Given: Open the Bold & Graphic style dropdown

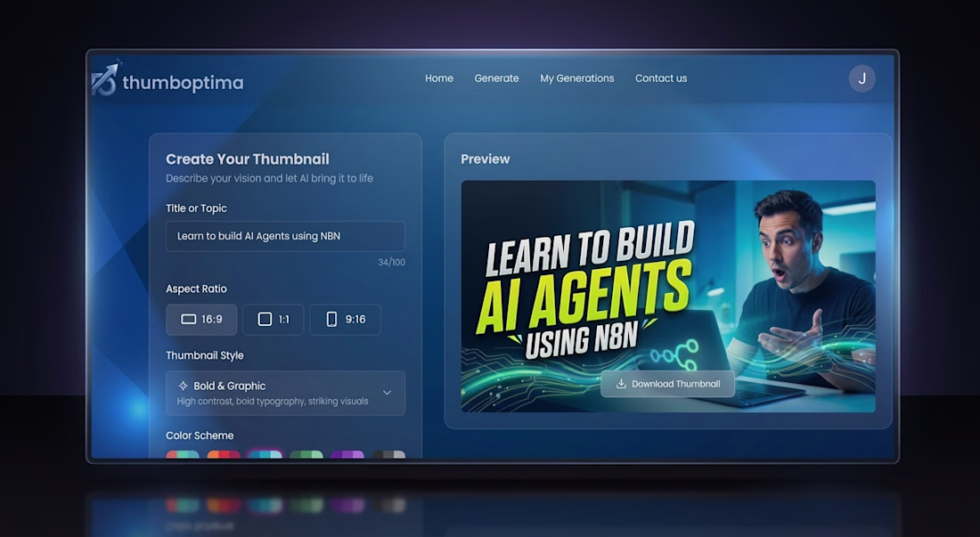Looking at the screenshot, I should point(285,394).
